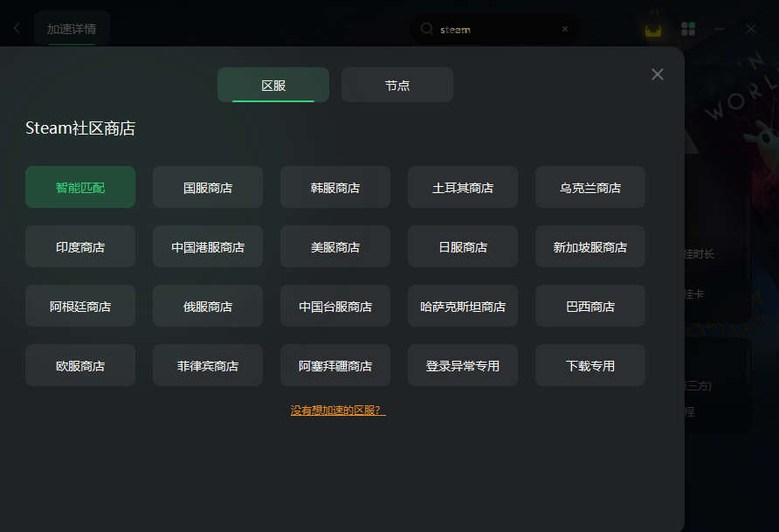Choose 巴西商店 region
The image size is (779, 532).
click(590, 306)
